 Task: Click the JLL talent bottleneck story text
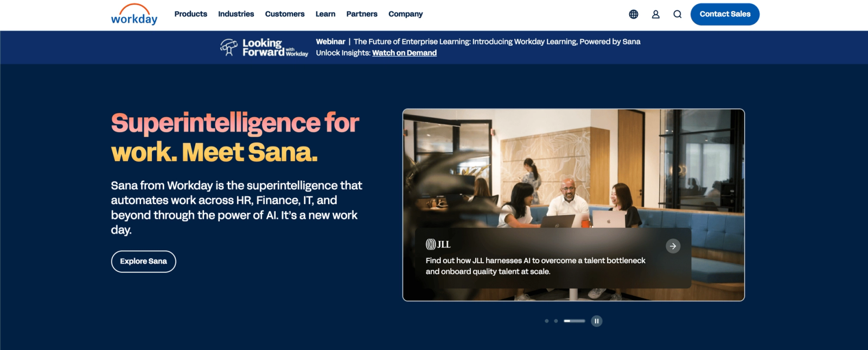click(535, 266)
